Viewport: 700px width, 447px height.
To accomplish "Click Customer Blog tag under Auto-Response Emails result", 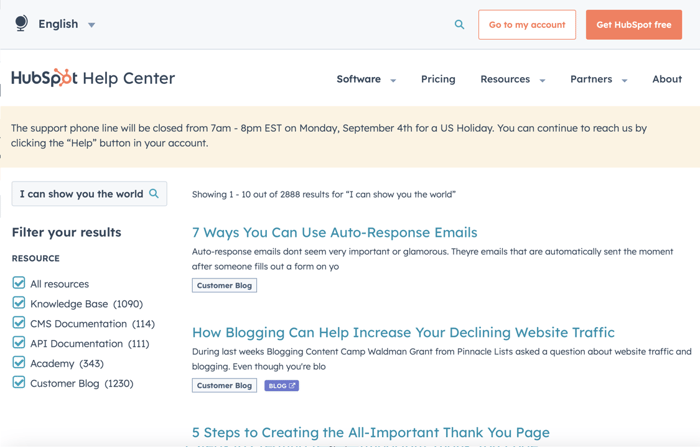I will pyautogui.click(x=224, y=285).
